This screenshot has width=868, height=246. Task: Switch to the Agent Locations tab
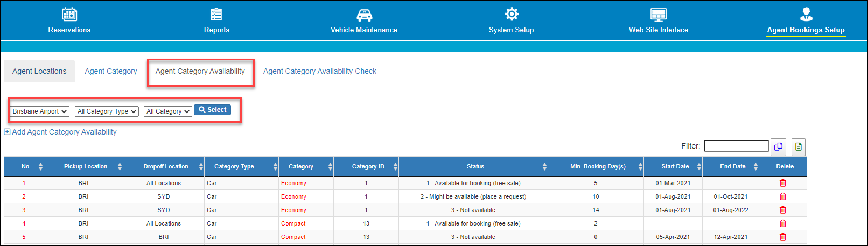click(39, 71)
